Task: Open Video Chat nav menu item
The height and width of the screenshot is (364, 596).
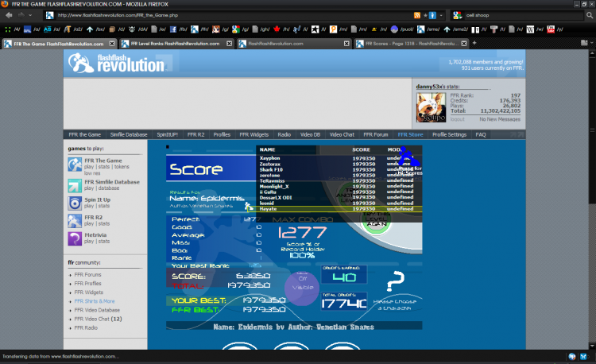Action: click(342, 134)
